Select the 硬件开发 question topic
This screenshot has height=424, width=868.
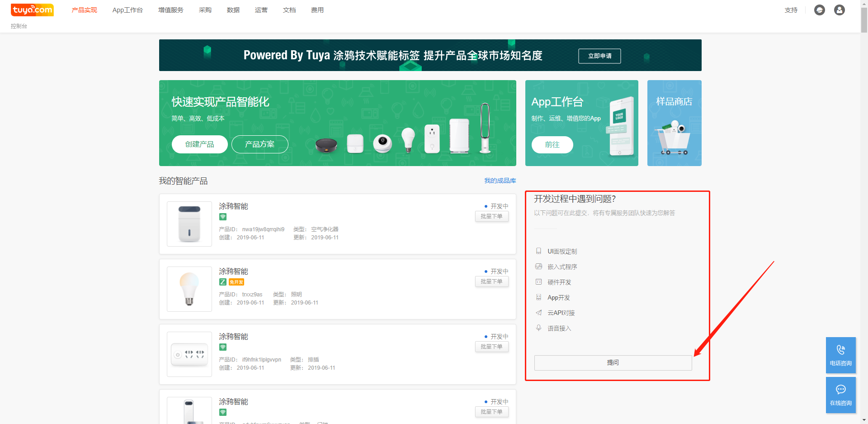click(x=559, y=282)
